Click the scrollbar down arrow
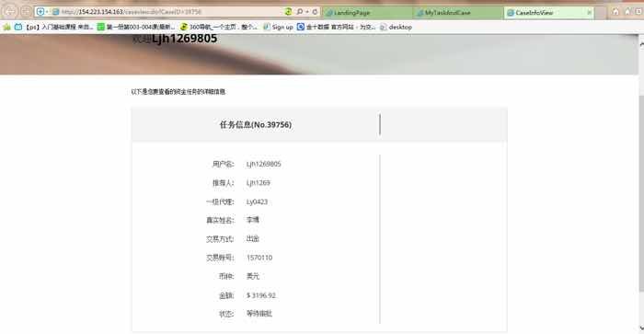 click(x=641, y=328)
